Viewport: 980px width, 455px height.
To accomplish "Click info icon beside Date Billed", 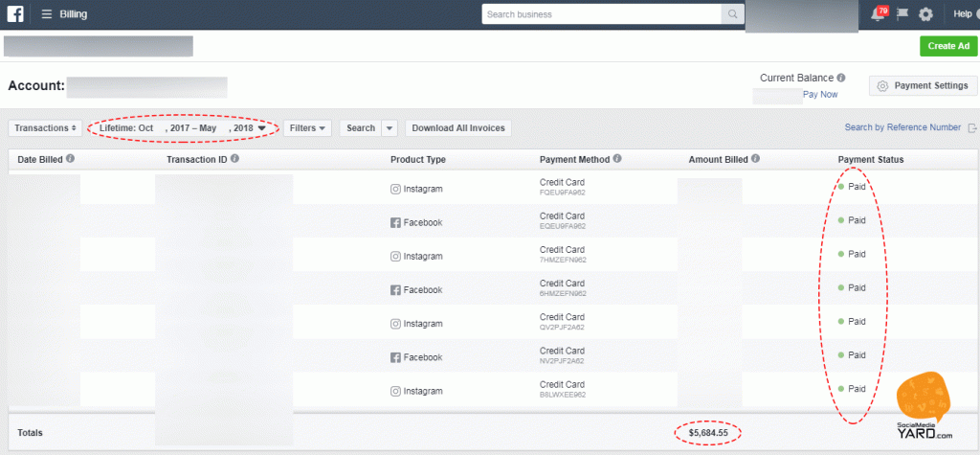I will [71, 159].
